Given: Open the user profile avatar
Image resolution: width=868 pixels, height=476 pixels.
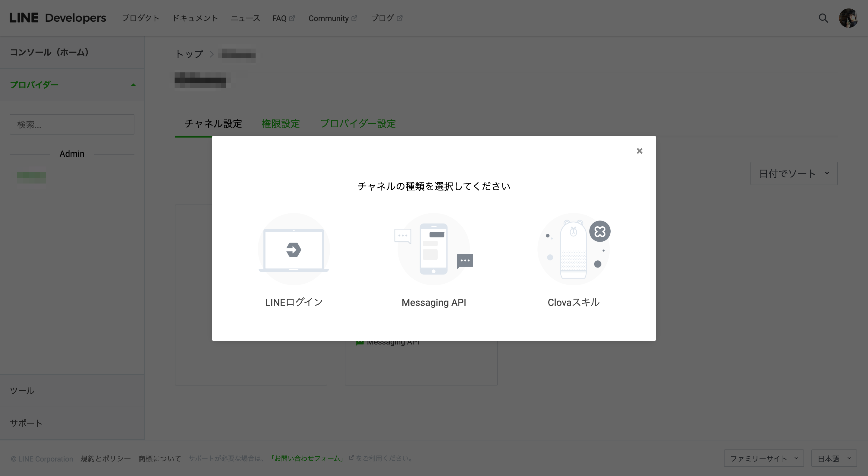Looking at the screenshot, I should pyautogui.click(x=848, y=18).
